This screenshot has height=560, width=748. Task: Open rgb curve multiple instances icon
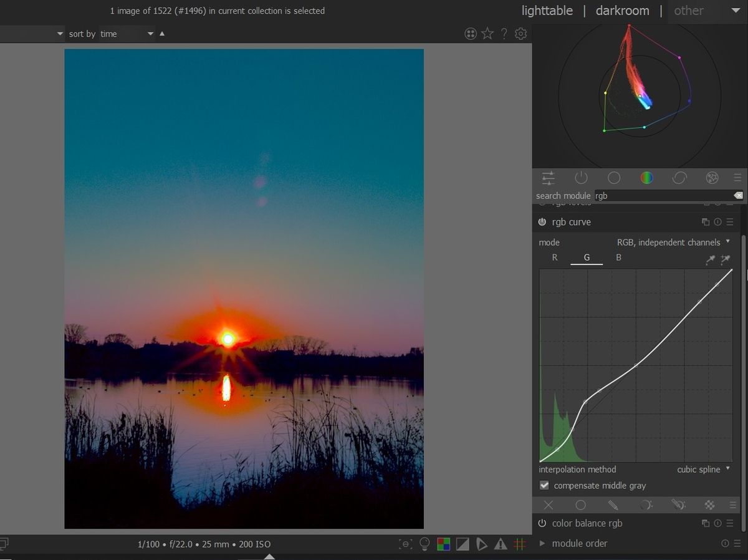[x=706, y=222]
